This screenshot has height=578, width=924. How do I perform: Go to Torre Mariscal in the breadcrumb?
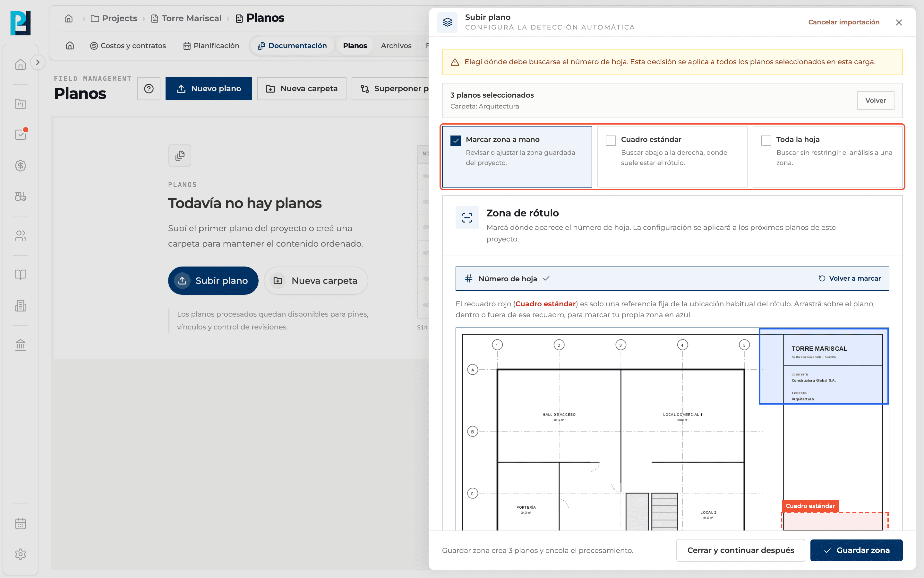(186, 18)
